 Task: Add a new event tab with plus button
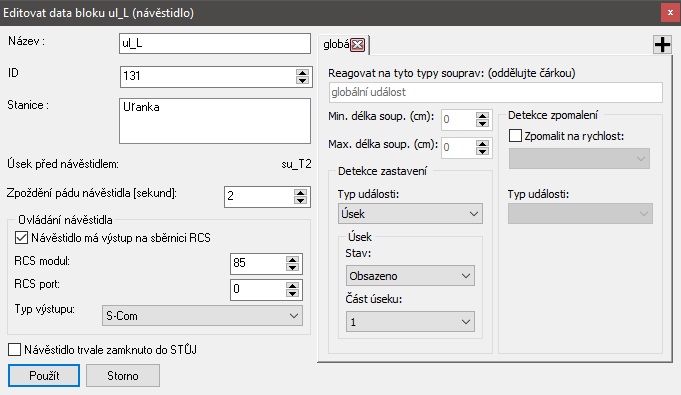pos(662,44)
